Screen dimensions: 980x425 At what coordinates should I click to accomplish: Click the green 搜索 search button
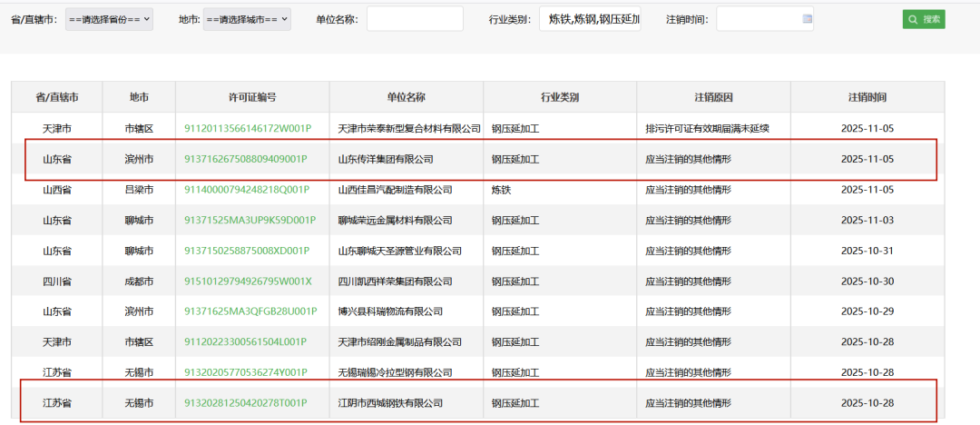(924, 19)
